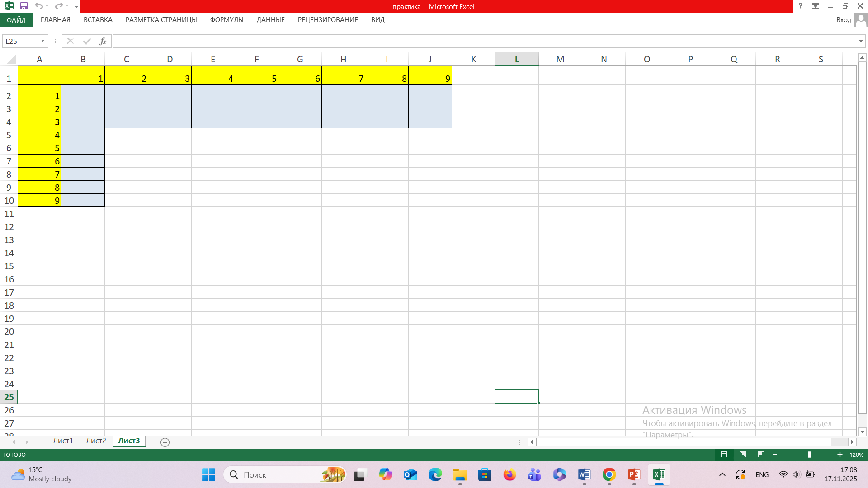The width and height of the screenshot is (868, 488).
Task: Switch to Page Layout view
Action: (x=743, y=455)
